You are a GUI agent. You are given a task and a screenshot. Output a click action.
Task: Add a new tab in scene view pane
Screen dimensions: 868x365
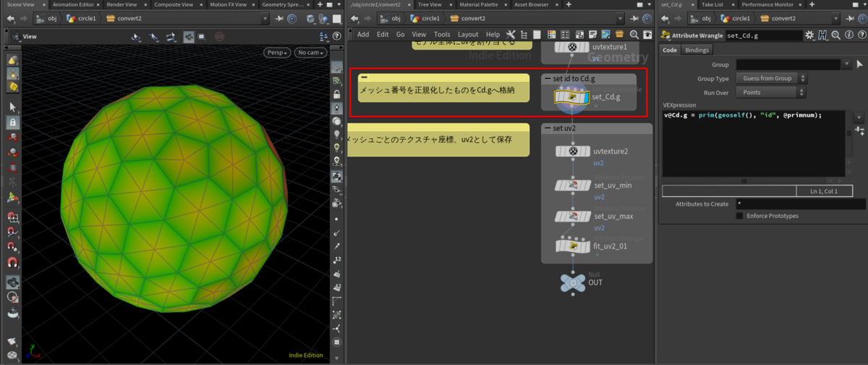[319, 4]
